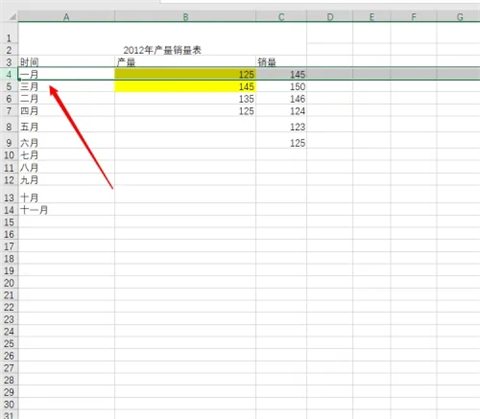
Task: Select row 4 header
Action: (x=9, y=74)
